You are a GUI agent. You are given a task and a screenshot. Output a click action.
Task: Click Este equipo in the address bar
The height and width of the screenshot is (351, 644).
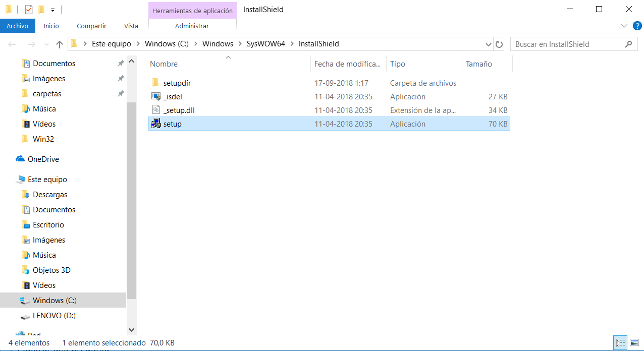coord(112,44)
